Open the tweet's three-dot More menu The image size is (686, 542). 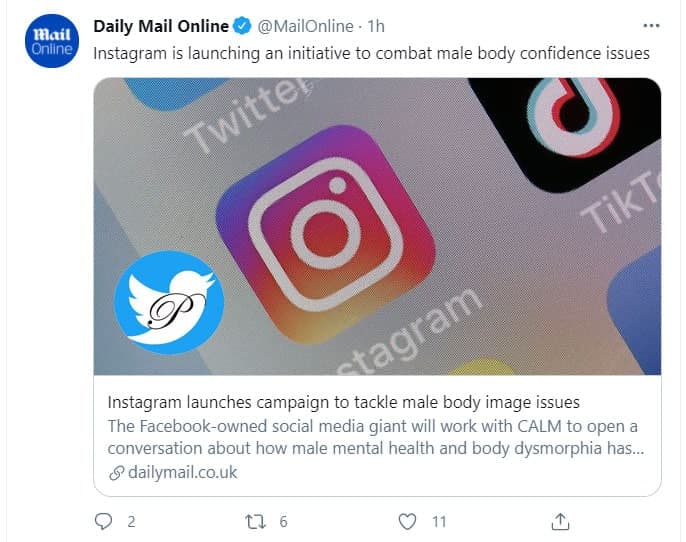point(651,25)
